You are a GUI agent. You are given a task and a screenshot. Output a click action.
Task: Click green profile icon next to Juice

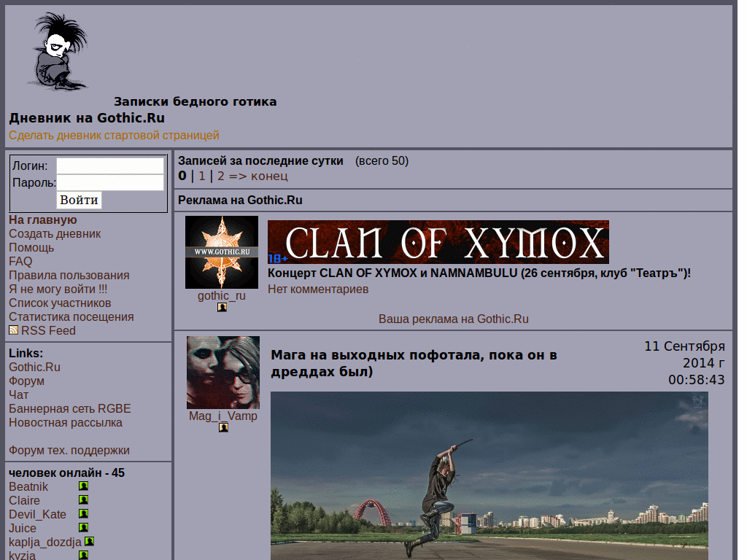pyautogui.click(x=83, y=528)
